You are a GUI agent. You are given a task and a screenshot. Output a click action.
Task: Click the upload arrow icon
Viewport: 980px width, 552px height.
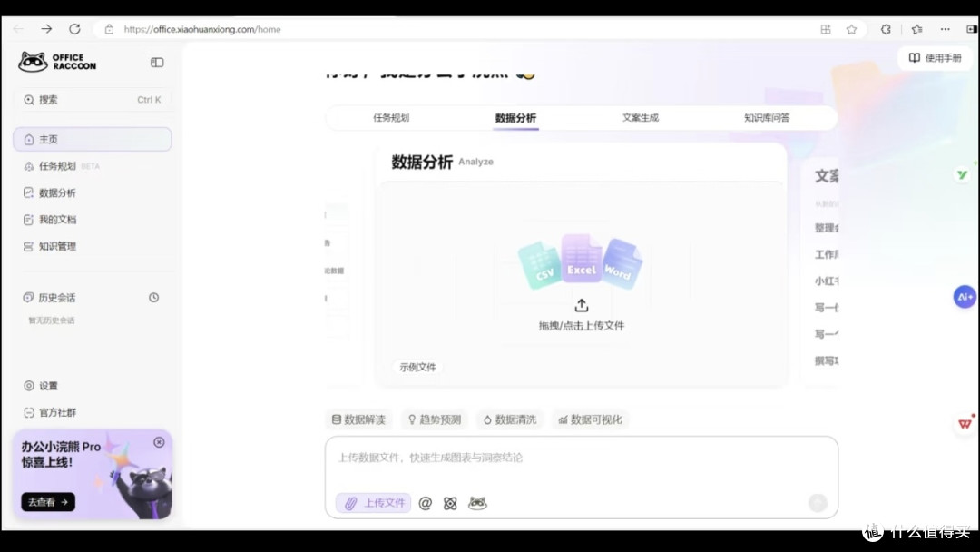click(x=582, y=305)
